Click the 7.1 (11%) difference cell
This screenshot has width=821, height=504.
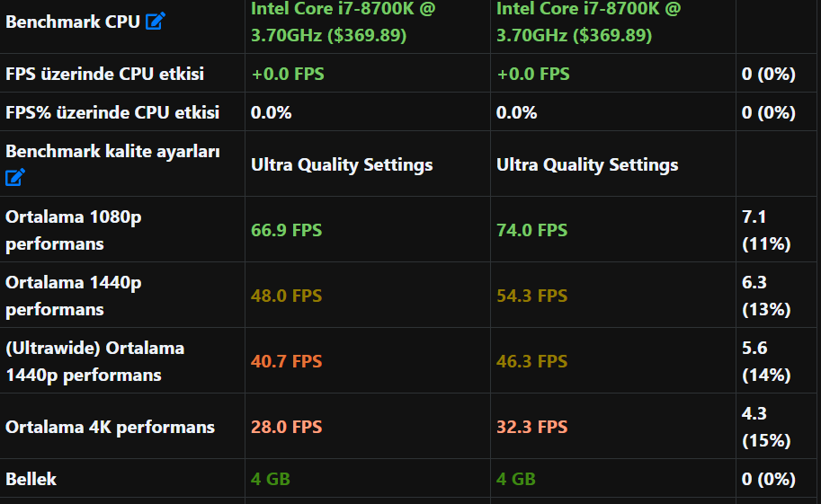765,230
